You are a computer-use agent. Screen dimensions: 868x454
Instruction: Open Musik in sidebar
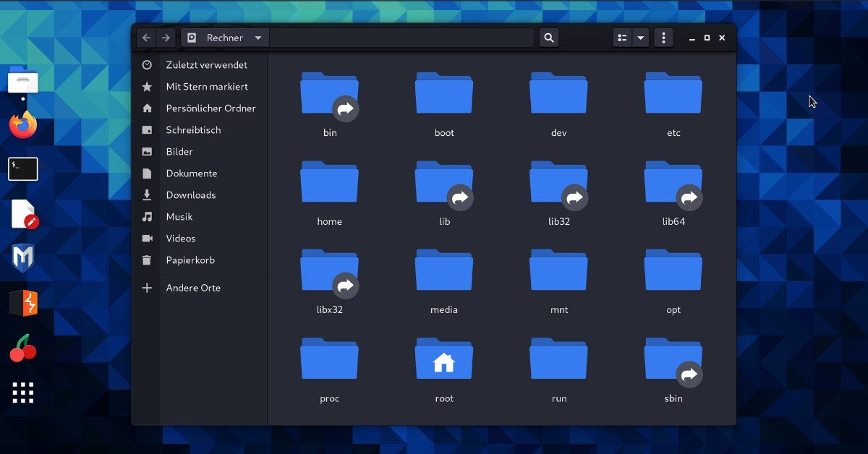coord(179,217)
